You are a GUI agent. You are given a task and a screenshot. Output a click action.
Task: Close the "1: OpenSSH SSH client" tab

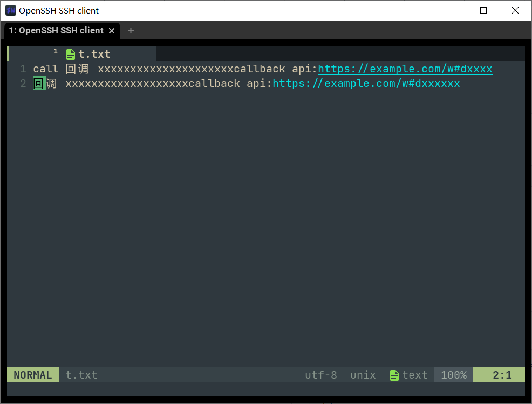(x=112, y=31)
